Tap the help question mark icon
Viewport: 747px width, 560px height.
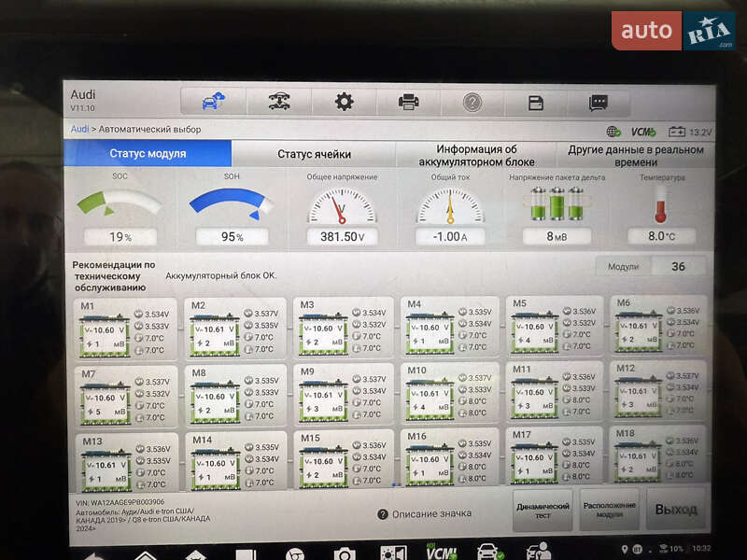click(x=472, y=103)
